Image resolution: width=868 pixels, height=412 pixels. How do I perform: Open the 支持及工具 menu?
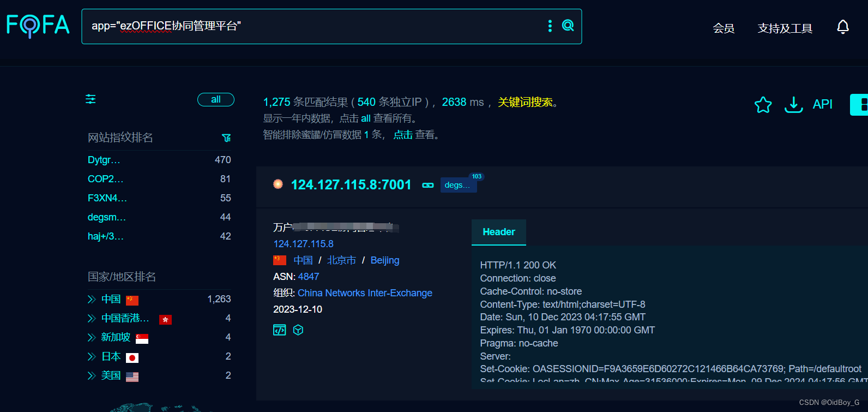(x=785, y=28)
